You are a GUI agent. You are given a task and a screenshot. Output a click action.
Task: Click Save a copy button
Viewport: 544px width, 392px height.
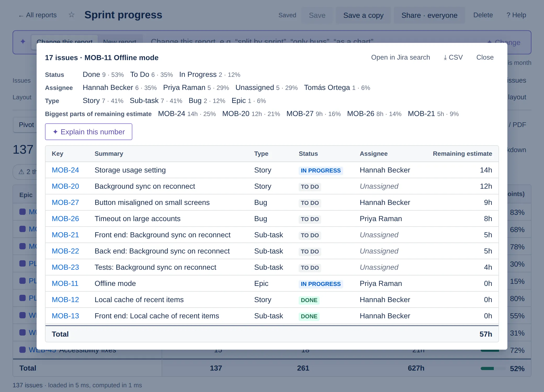(363, 15)
